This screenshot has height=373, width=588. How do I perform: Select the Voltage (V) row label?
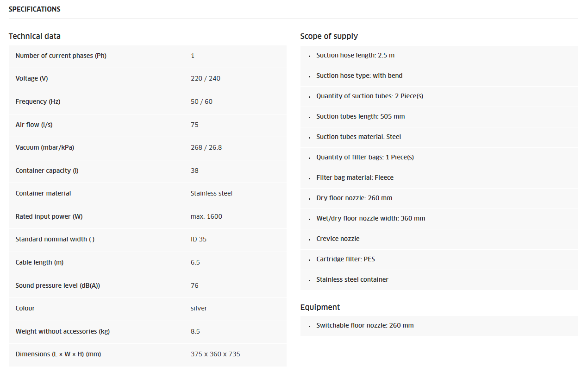coord(31,79)
